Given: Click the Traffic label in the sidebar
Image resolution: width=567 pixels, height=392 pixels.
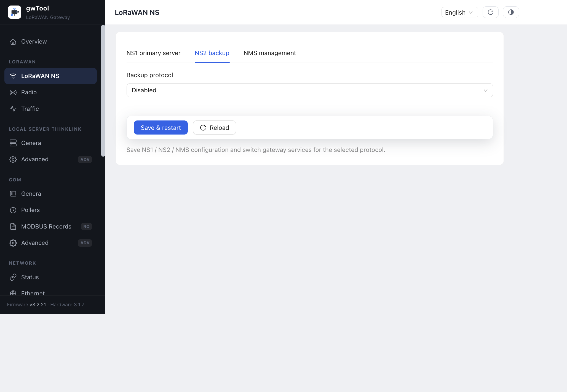Looking at the screenshot, I should point(30,109).
